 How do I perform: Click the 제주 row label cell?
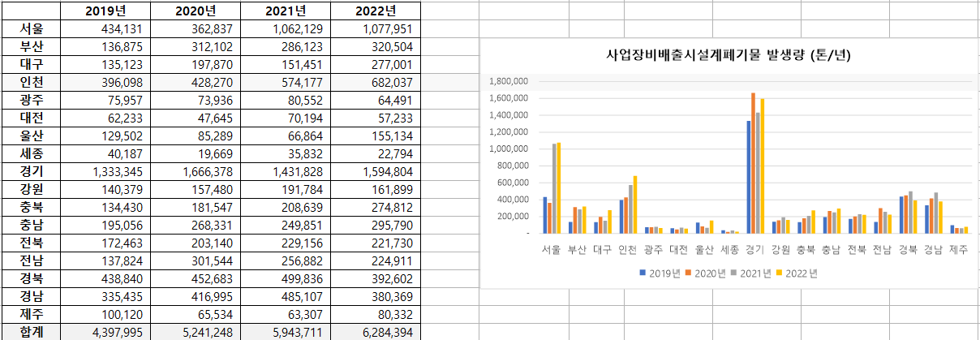31,313
